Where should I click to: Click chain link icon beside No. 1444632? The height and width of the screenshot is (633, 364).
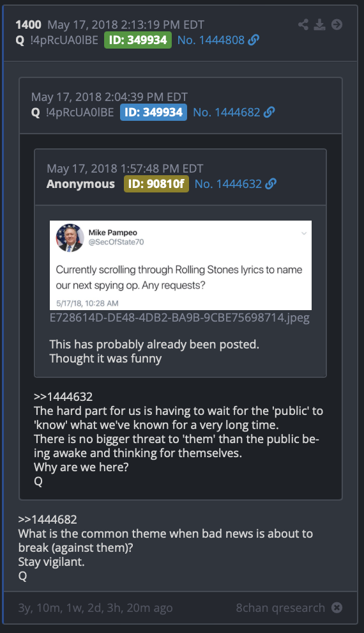click(271, 184)
